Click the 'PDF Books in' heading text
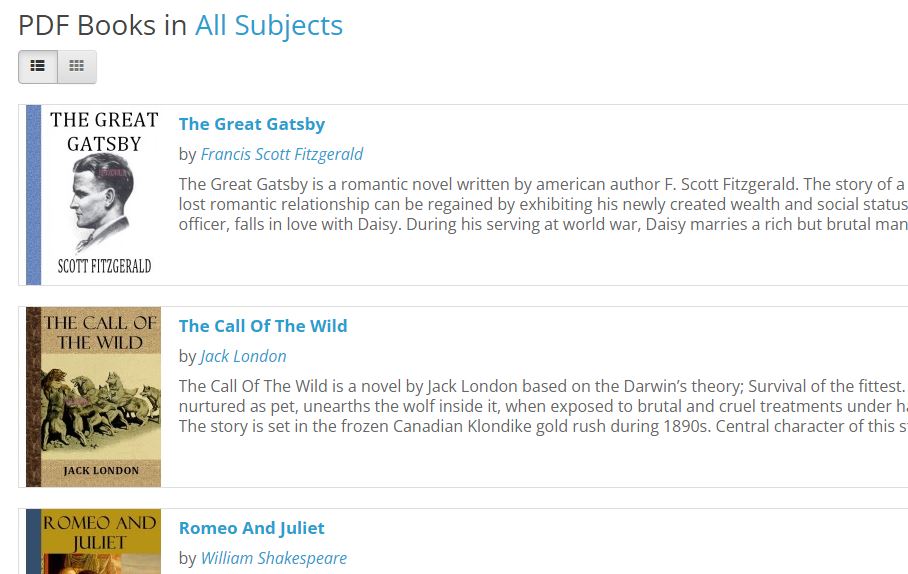 click(102, 25)
